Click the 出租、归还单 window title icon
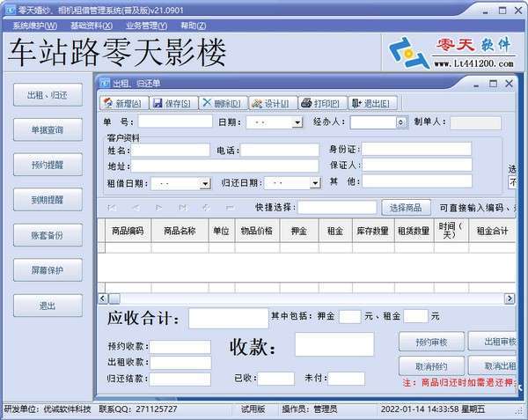 [105, 83]
